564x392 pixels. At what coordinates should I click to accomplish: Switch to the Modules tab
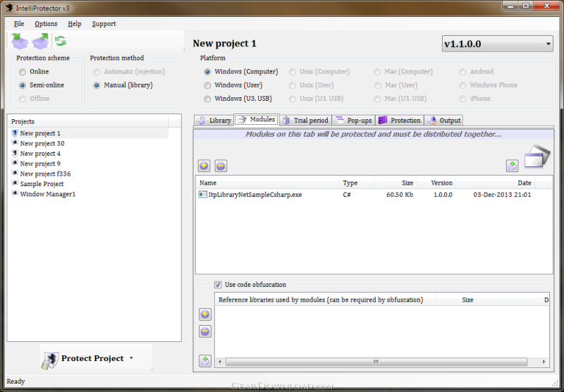pos(257,120)
